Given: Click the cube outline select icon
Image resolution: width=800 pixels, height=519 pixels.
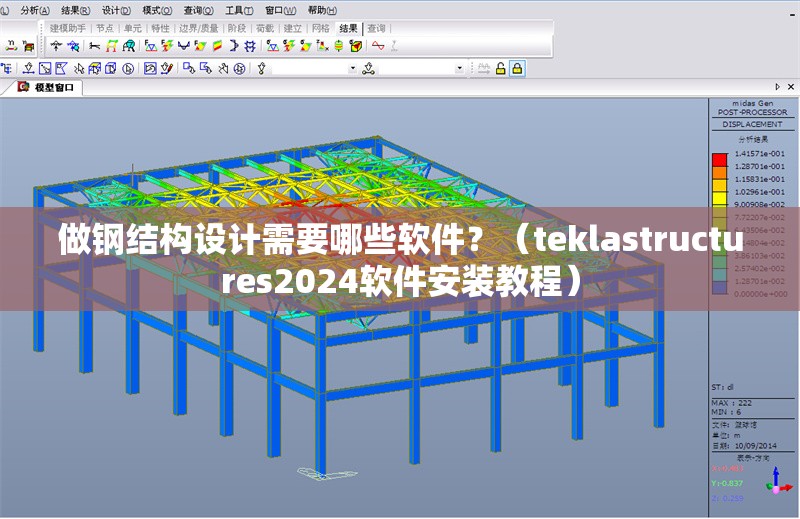Looking at the screenshot, I should click(x=111, y=68).
